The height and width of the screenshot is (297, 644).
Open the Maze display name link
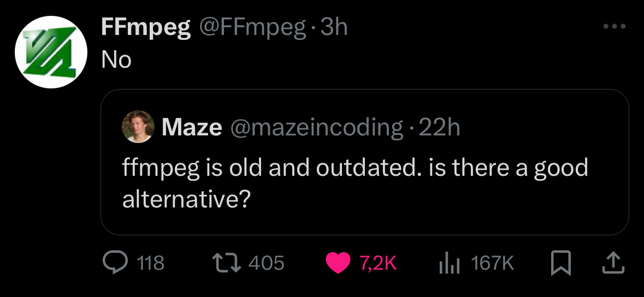[192, 127]
